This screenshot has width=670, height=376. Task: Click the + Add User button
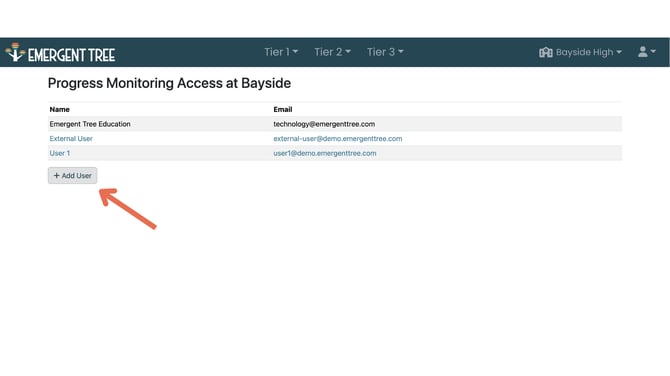click(73, 176)
